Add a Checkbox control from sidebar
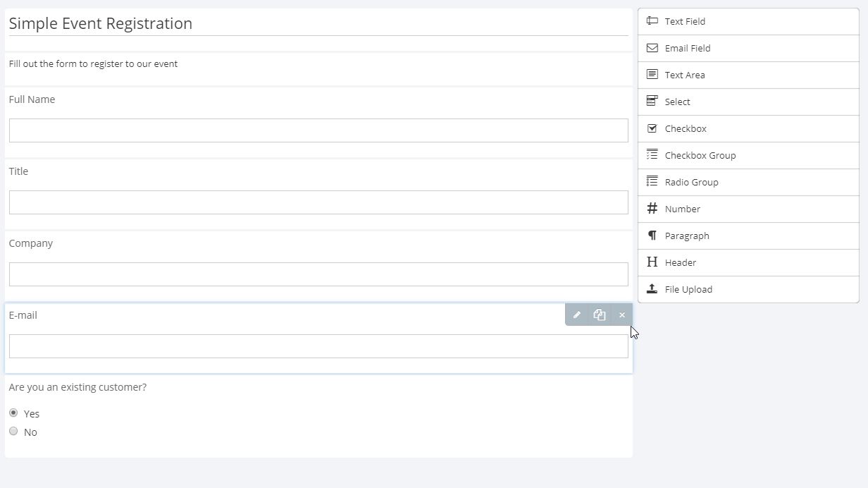 tap(748, 128)
